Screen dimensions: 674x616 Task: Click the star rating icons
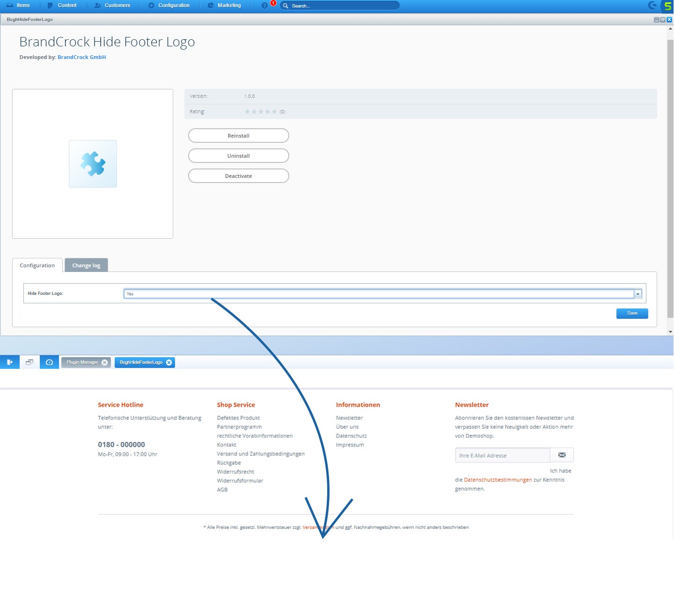click(x=261, y=111)
